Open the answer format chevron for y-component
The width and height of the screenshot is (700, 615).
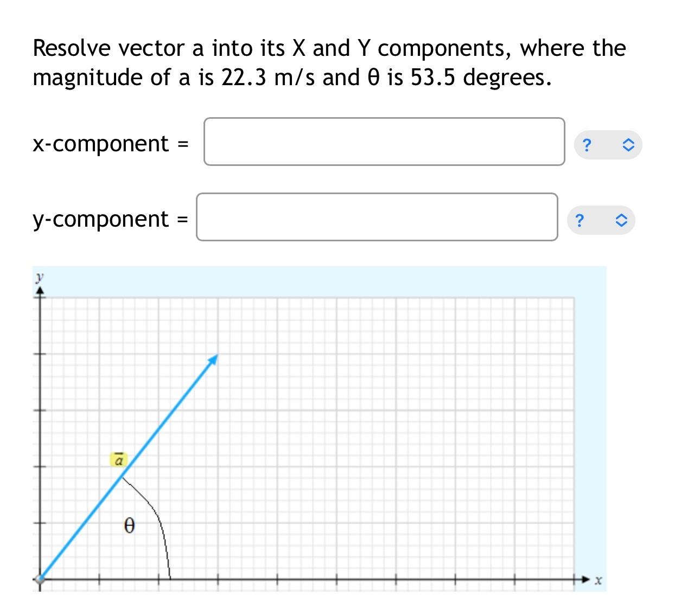tap(622, 220)
